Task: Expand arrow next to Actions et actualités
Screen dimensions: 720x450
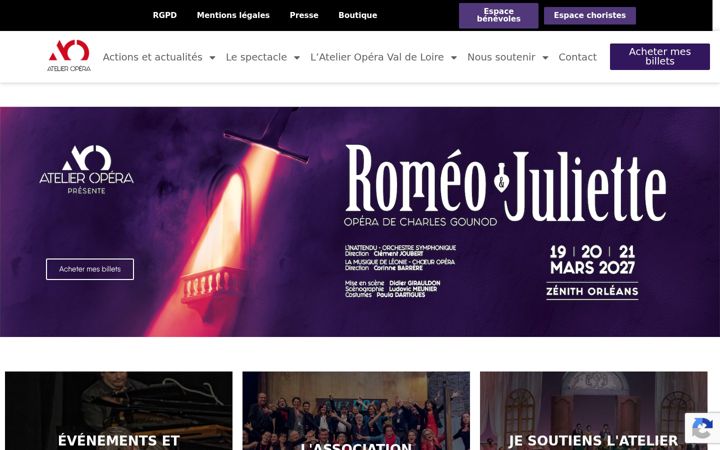Action: [x=212, y=58]
